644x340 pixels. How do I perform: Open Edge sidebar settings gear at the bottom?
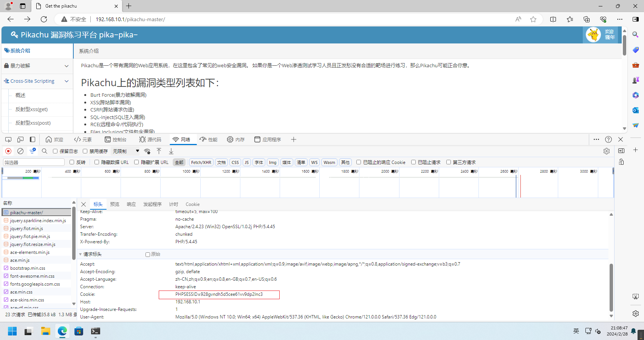(636, 314)
